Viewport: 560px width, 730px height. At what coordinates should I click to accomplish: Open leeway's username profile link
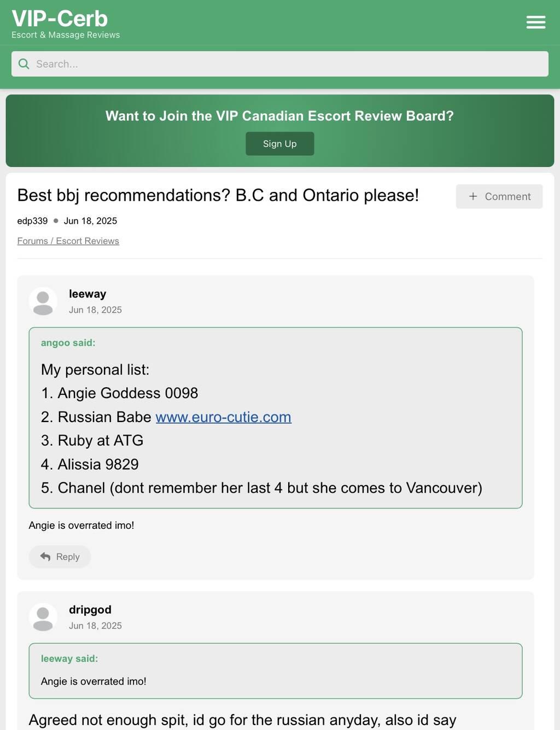pyautogui.click(x=87, y=294)
